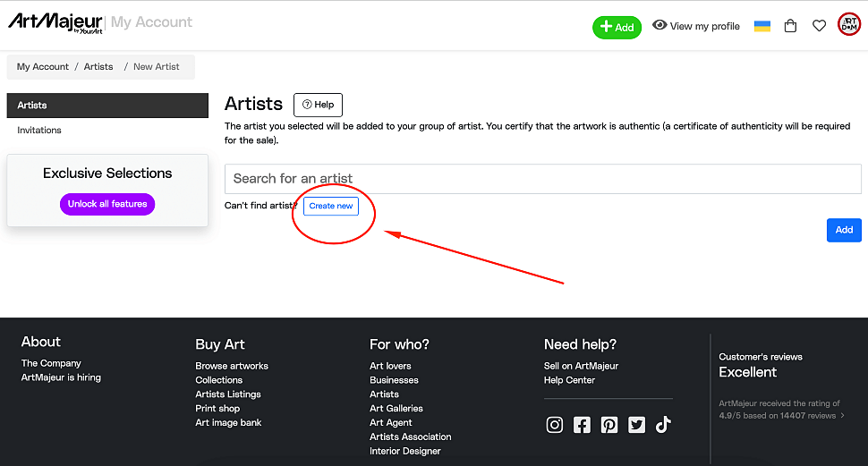Click Unlock all features button

coord(107,204)
